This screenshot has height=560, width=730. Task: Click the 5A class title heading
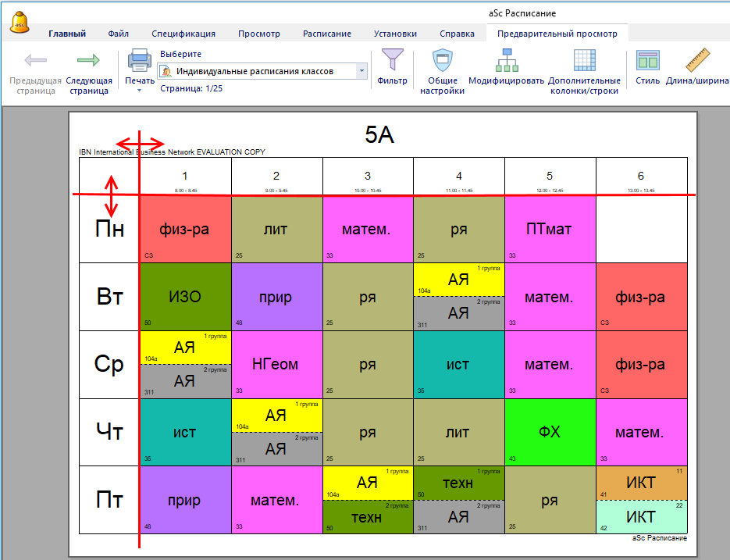pyautogui.click(x=379, y=135)
